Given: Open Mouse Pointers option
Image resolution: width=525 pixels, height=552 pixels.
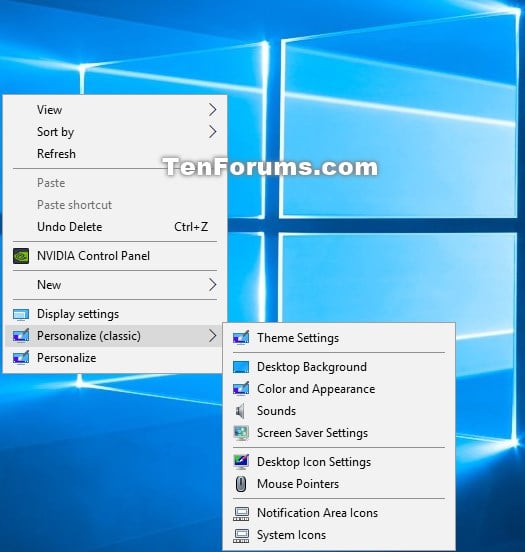Looking at the screenshot, I should [x=339, y=484].
